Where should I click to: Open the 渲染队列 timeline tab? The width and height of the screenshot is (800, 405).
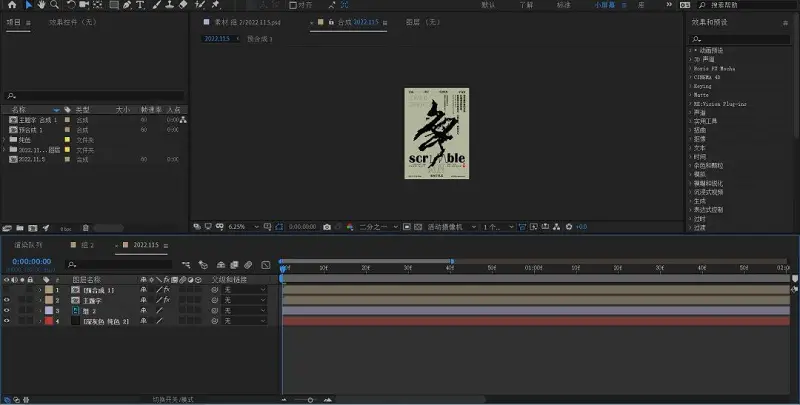[29, 245]
